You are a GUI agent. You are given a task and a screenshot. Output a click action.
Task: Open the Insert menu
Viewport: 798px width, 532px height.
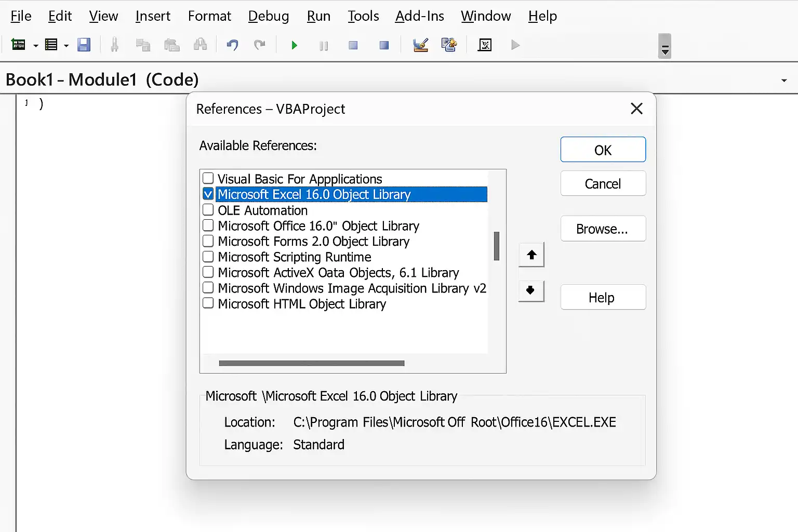153,16
